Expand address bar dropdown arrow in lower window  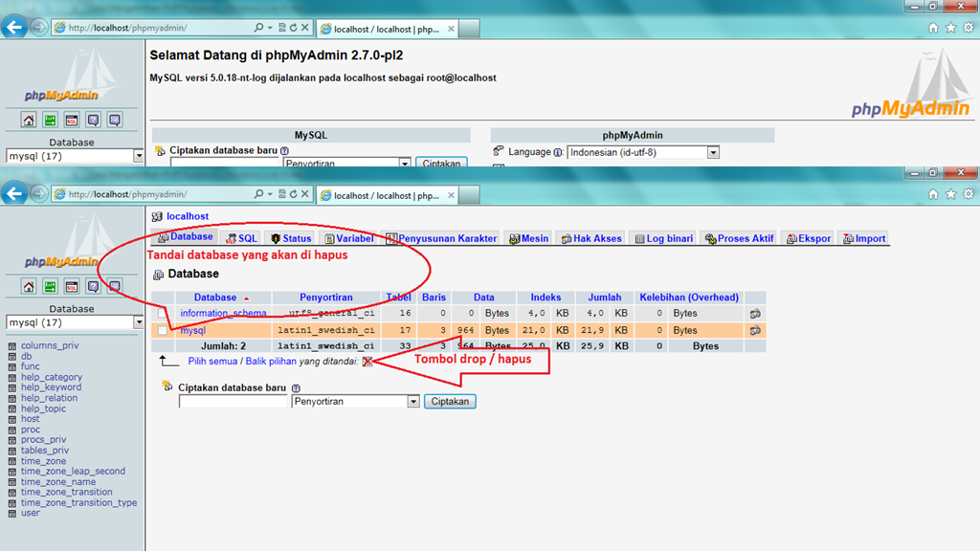tap(270, 193)
